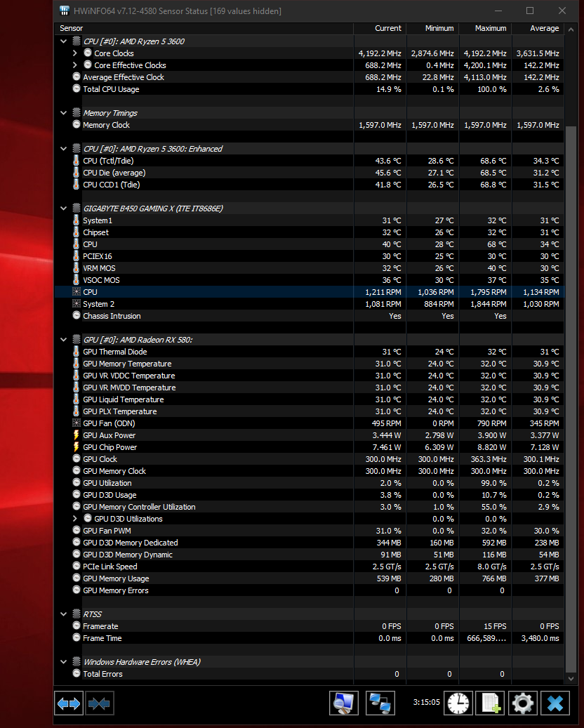Click fan icon beside GPU Fan (ODN)

click(77, 423)
